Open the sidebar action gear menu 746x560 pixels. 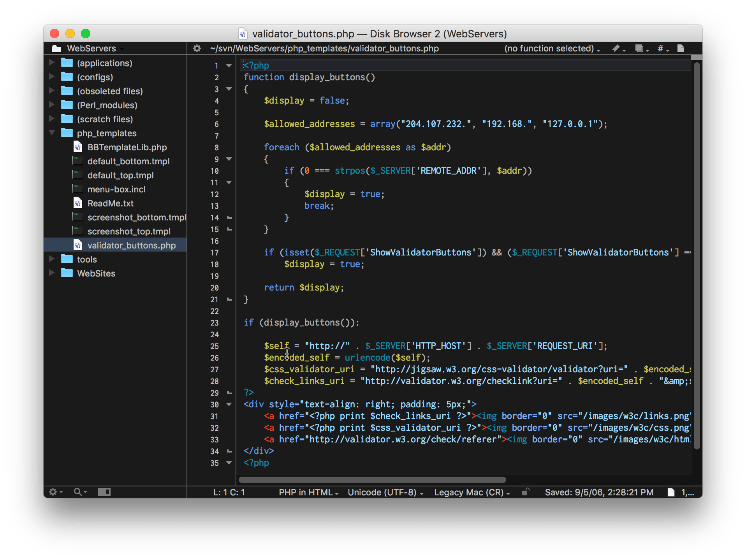[x=54, y=492]
